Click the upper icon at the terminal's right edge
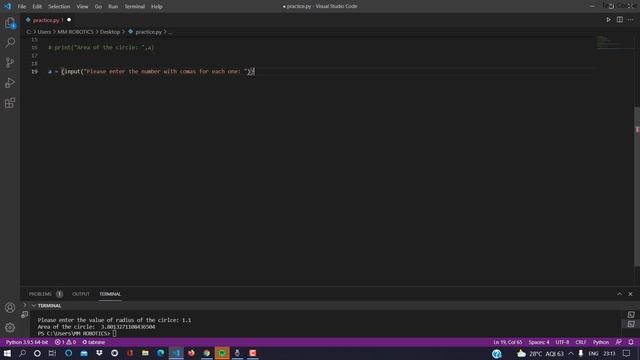Screen dimensions: 640x360 631,315
